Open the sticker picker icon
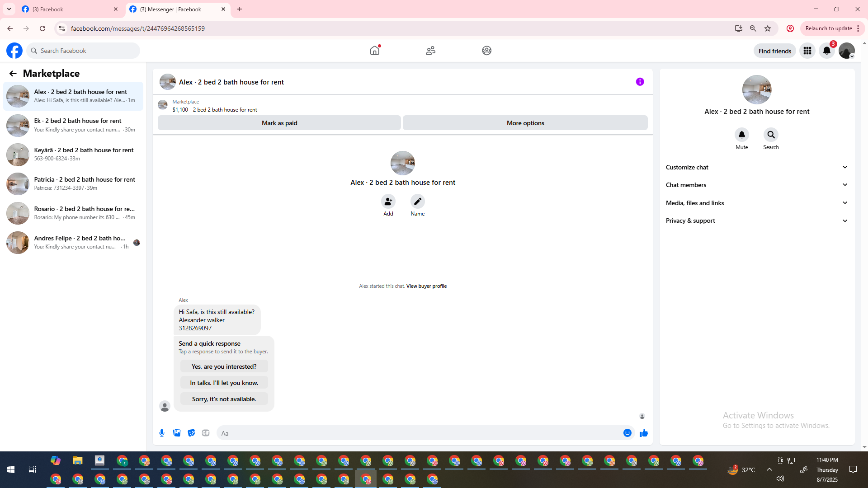Image resolution: width=868 pixels, height=488 pixels. point(191,433)
